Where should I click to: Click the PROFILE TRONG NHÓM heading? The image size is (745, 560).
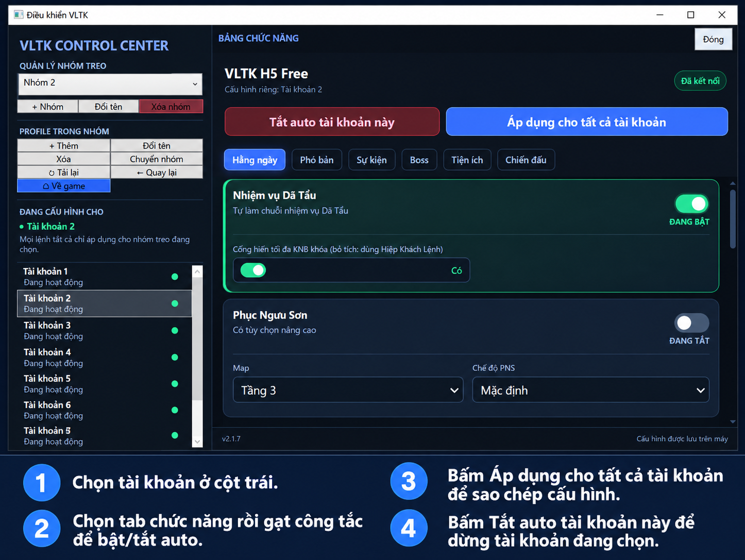(64, 131)
